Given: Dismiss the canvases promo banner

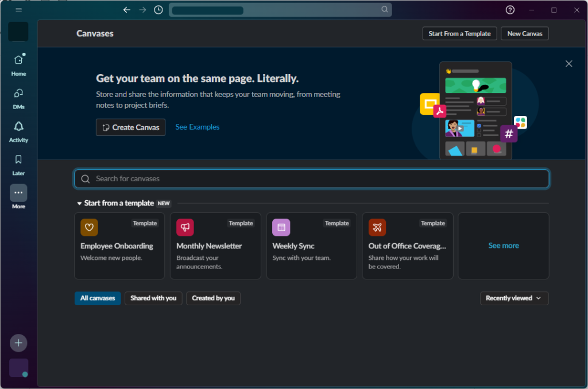Looking at the screenshot, I should click(568, 64).
